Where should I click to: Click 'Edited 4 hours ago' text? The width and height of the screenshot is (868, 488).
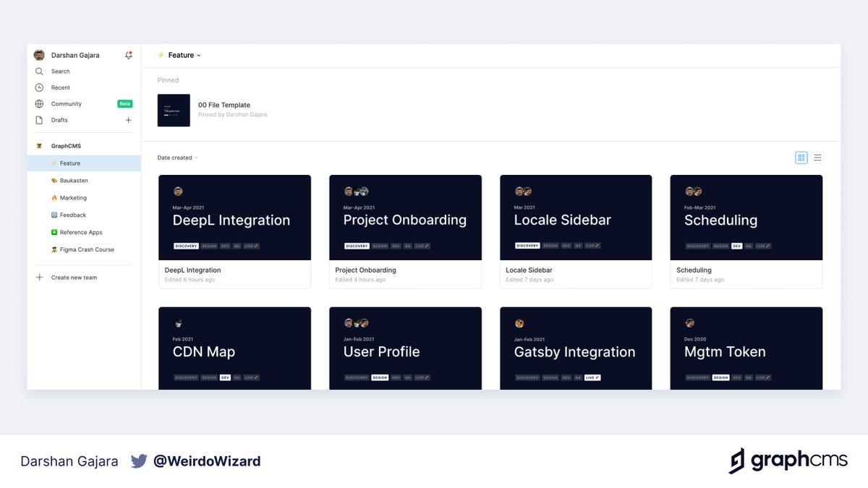click(360, 280)
